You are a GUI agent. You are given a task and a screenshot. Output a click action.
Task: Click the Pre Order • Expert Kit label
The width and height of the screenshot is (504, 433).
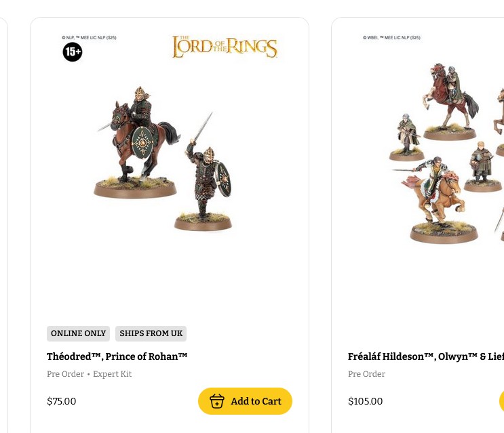click(89, 374)
